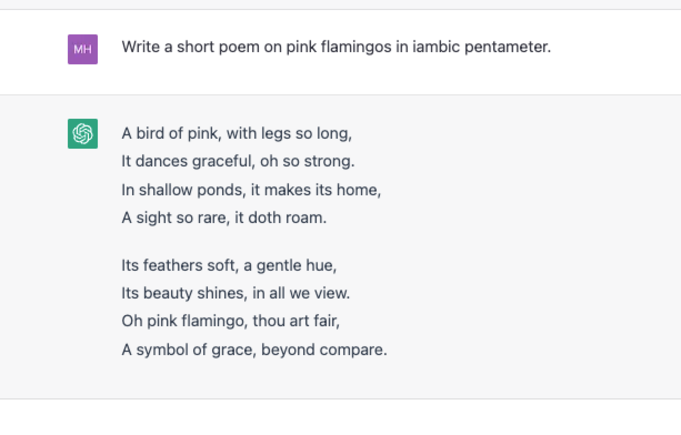Click the line "It dances graceful, oh so strong."
This screenshot has width=681, height=435.
pyautogui.click(x=238, y=161)
